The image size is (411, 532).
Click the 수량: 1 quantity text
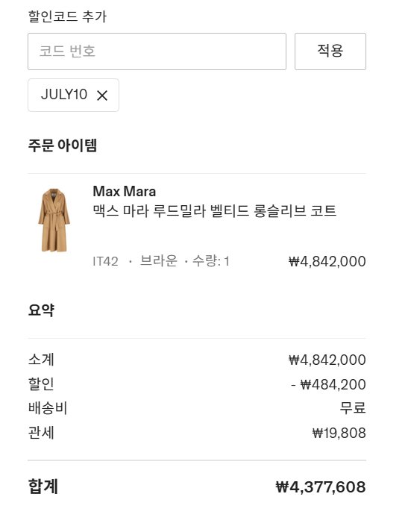[211, 261]
